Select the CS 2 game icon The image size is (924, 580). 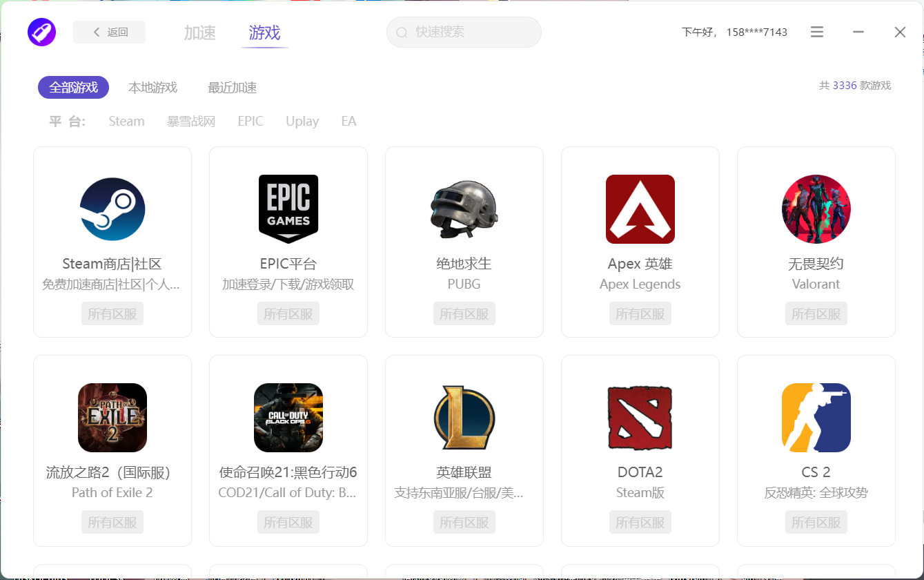(x=816, y=418)
